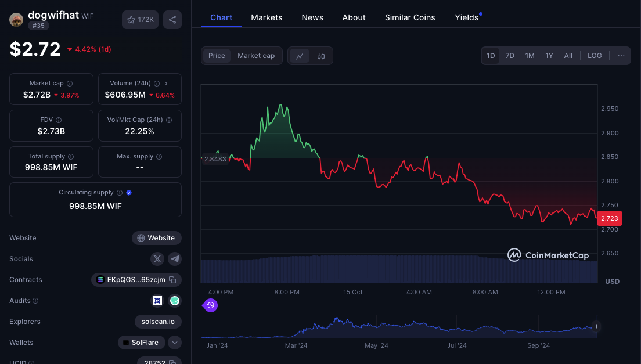
Task: Open the News tab
Action: (x=312, y=17)
